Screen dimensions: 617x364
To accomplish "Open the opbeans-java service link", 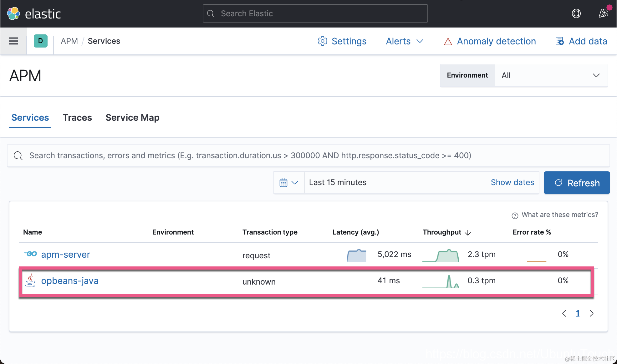I will tap(70, 281).
